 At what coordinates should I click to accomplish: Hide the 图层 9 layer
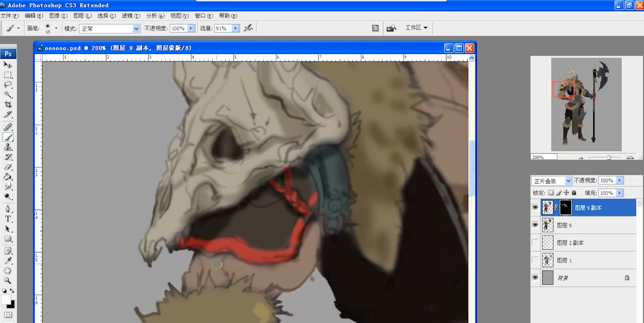(535, 225)
